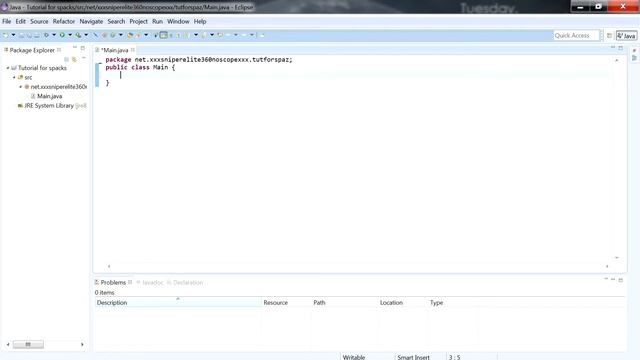The height and width of the screenshot is (360, 640).
Task: Open the Package Explorer view menu
Action: click(84, 59)
